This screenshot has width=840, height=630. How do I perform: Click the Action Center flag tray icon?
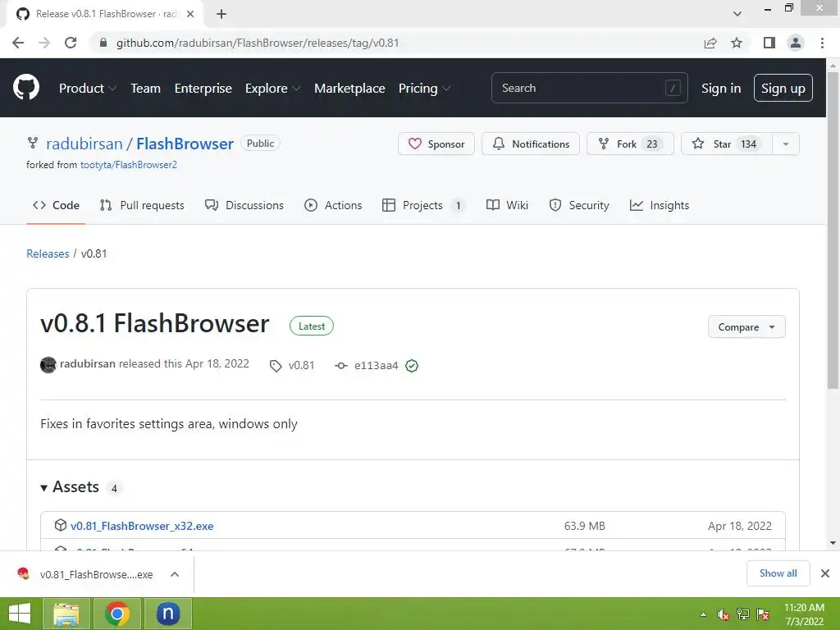(x=764, y=614)
